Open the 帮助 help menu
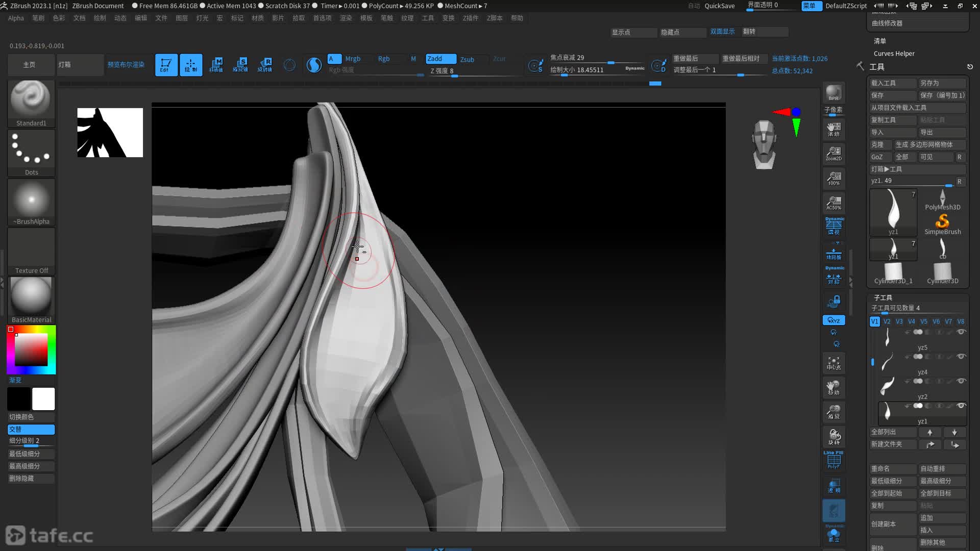980x551 pixels. click(x=517, y=18)
